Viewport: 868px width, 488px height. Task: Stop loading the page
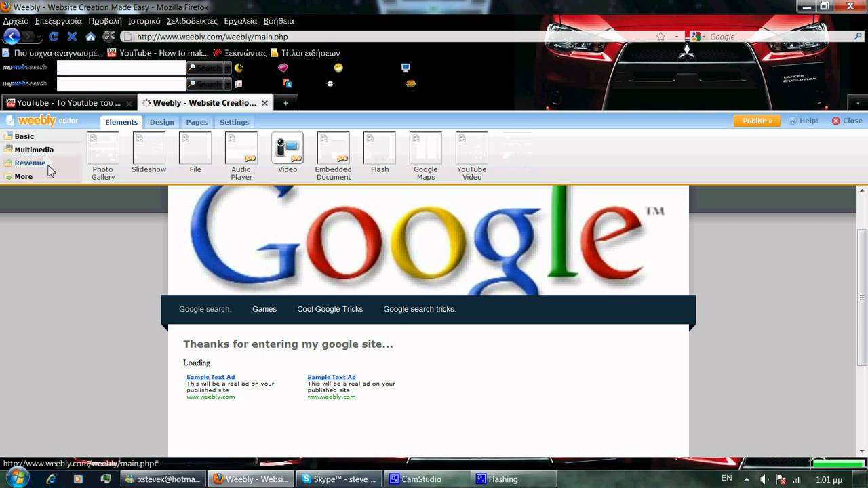(72, 37)
